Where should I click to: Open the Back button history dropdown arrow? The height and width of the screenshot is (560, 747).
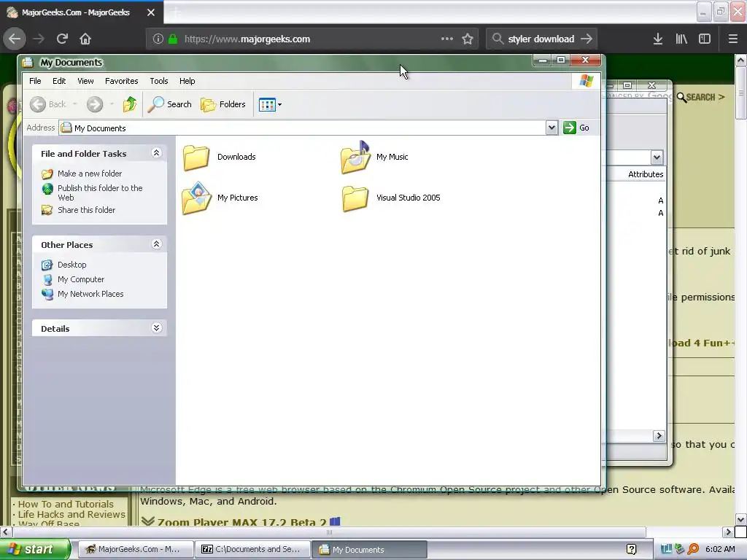[75, 104]
